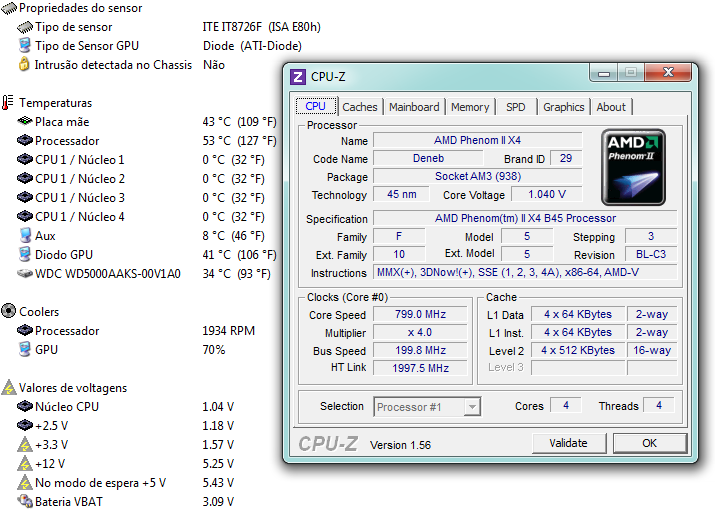The image size is (715, 509).
Task: Click the thermometer icon next to Temperaturas
Action: (7, 103)
